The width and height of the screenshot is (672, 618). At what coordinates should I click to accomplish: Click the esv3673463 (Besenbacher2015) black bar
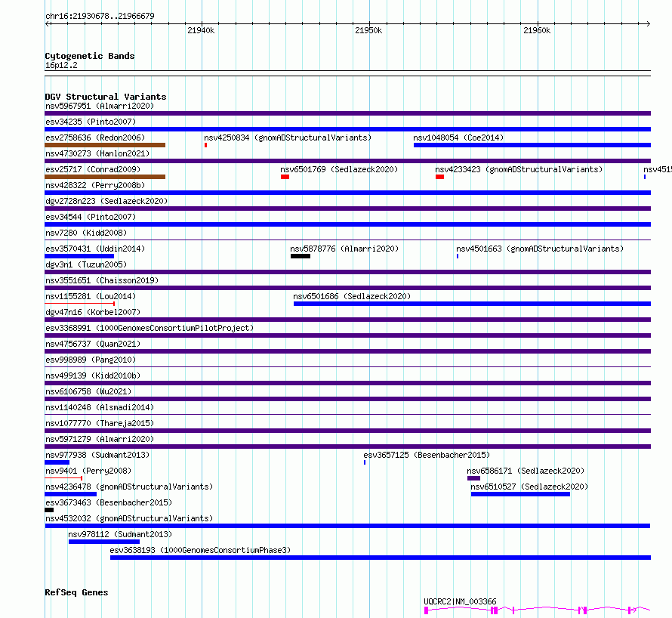[49, 510]
